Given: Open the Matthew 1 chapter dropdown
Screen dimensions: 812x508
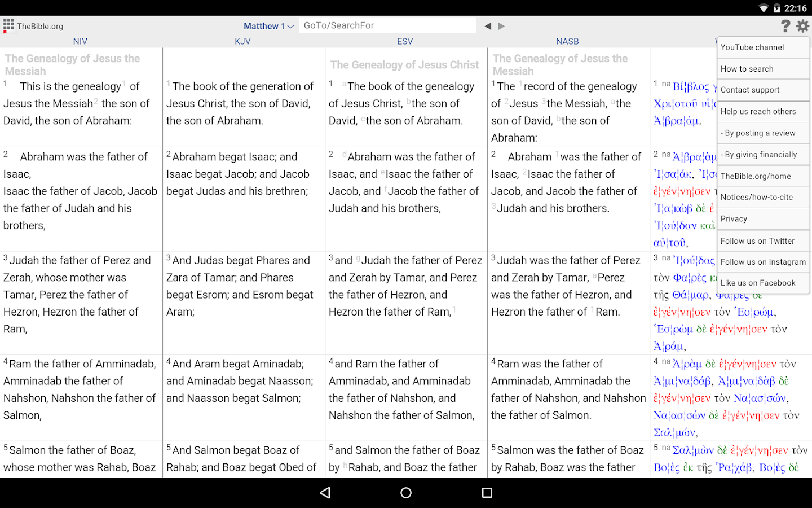Looking at the screenshot, I should (268, 26).
